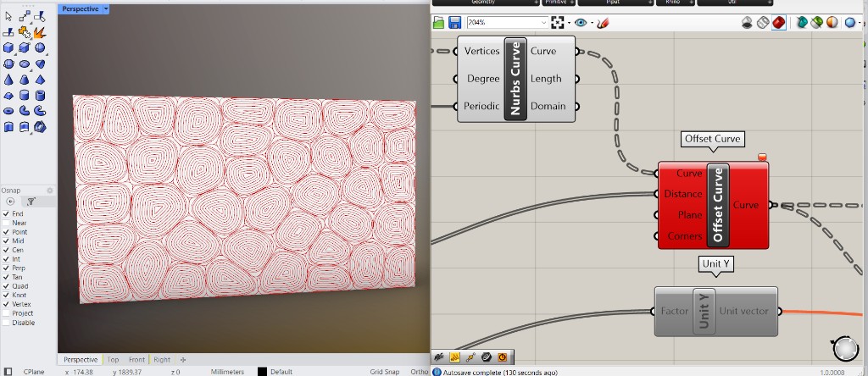868x376 pixels.
Task: Toggle the Cen osnap checkbox
Action: (6, 250)
